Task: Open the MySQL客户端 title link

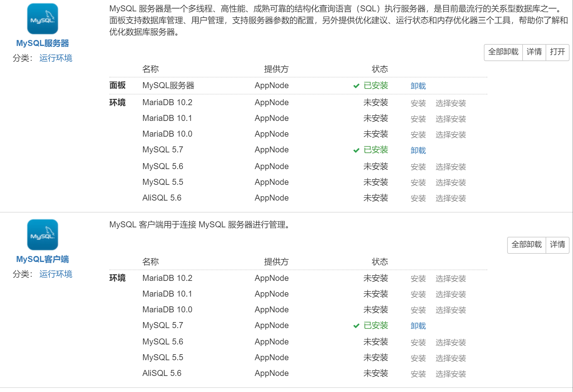Action: (43, 259)
